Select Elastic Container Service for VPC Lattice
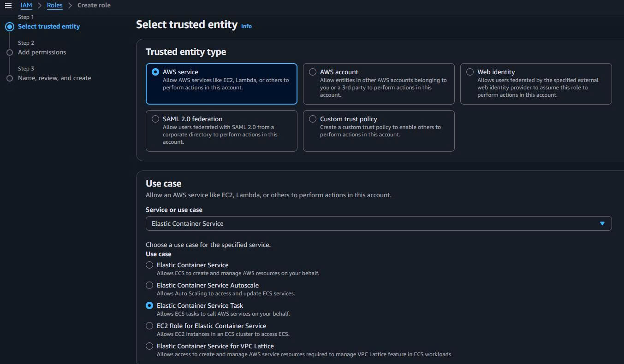This screenshot has height=364, width=624. (149, 346)
